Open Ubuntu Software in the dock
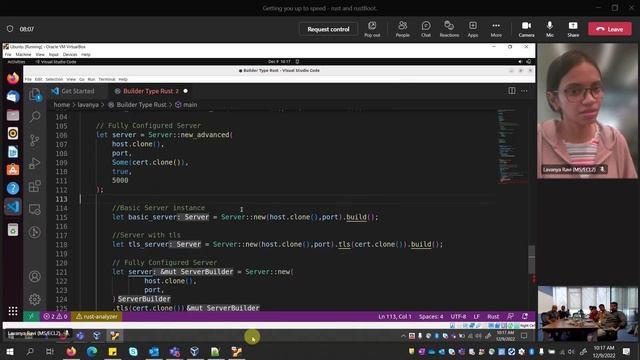The width and height of the screenshot is (640, 360). pyautogui.click(x=13, y=170)
